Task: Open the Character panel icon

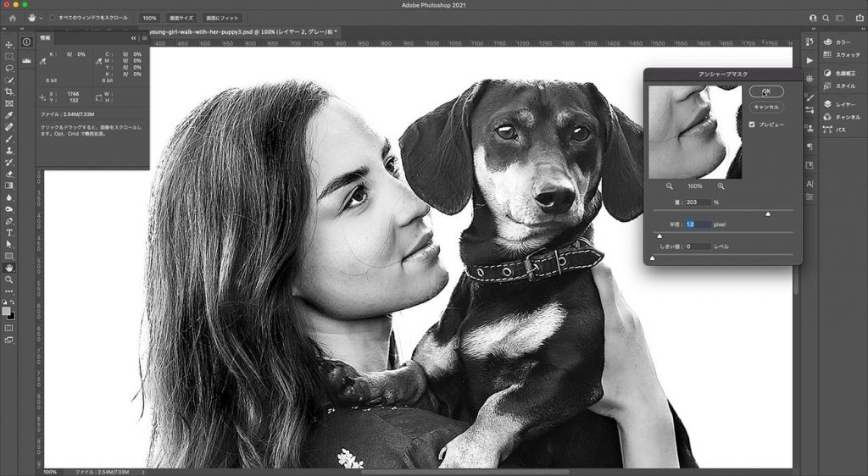Action: [x=810, y=184]
